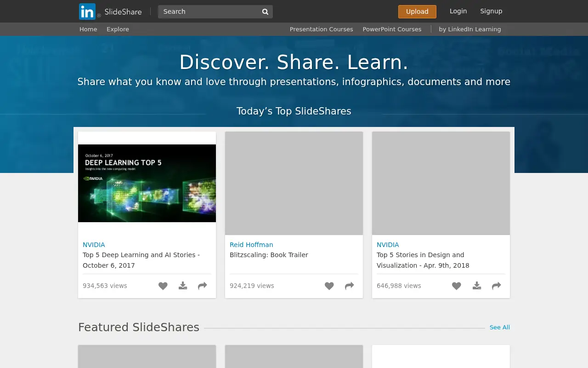Go to Presentation Courses
This screenshot has height=368, width=588.
(x=322, y=29)
